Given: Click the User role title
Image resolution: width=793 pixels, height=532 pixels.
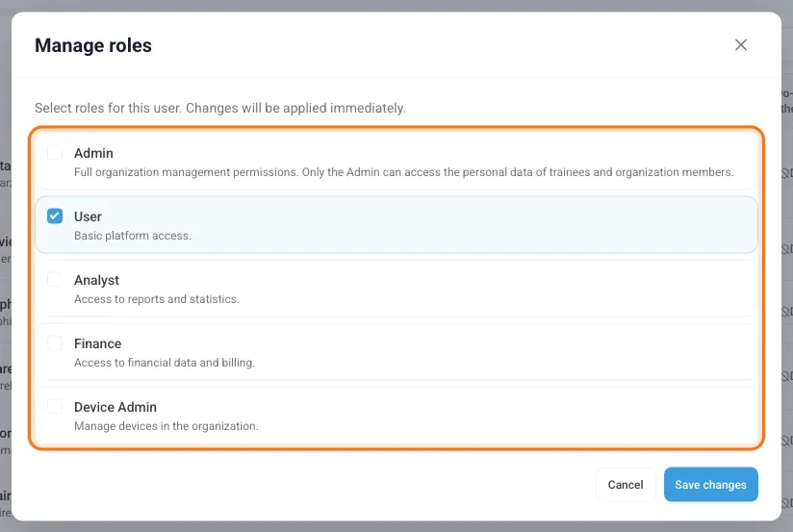Looking at the screenshot, I should pos(88,217).
